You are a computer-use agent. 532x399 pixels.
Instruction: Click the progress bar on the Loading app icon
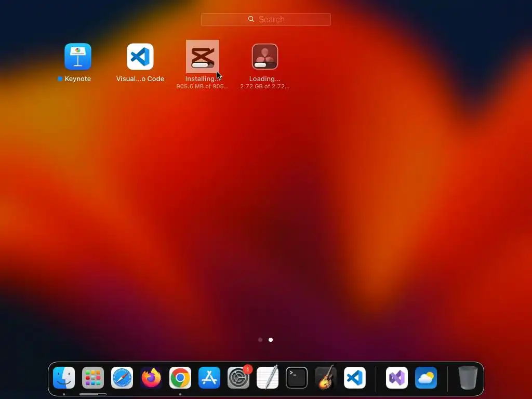click(264, 65)
